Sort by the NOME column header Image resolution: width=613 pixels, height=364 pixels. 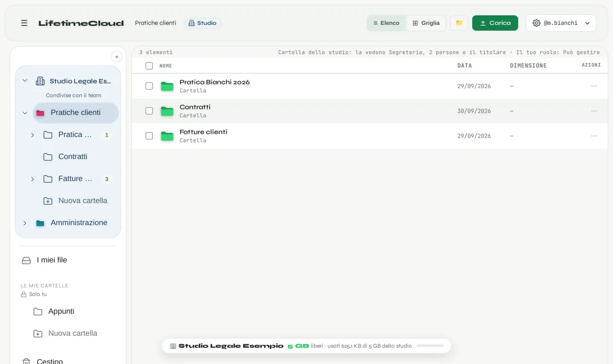tap(166, 66)
